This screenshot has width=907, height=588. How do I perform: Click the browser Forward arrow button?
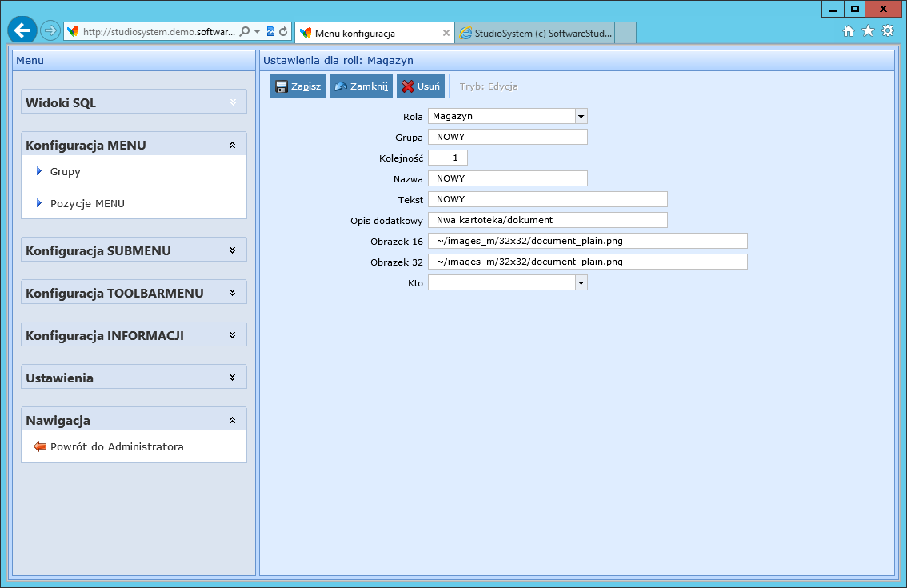click(x=50, y=30)
